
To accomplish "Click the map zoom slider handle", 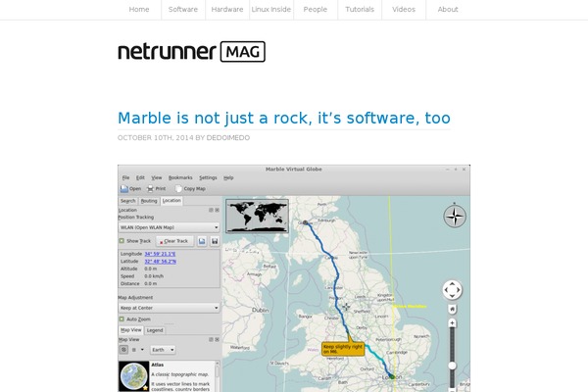I will (452, 366).
